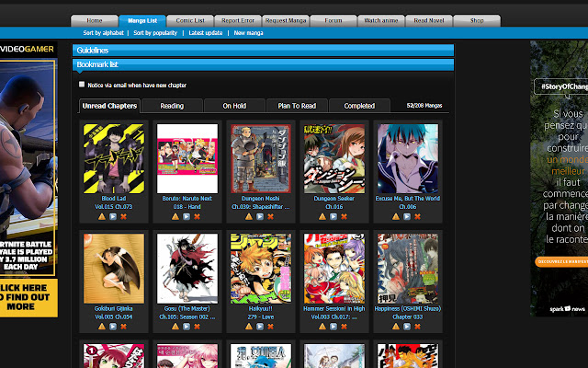This screenshot has width=588, height=368.
Task: Click the play icon under Boruto: Naruto Next
Action: [186, 217]
